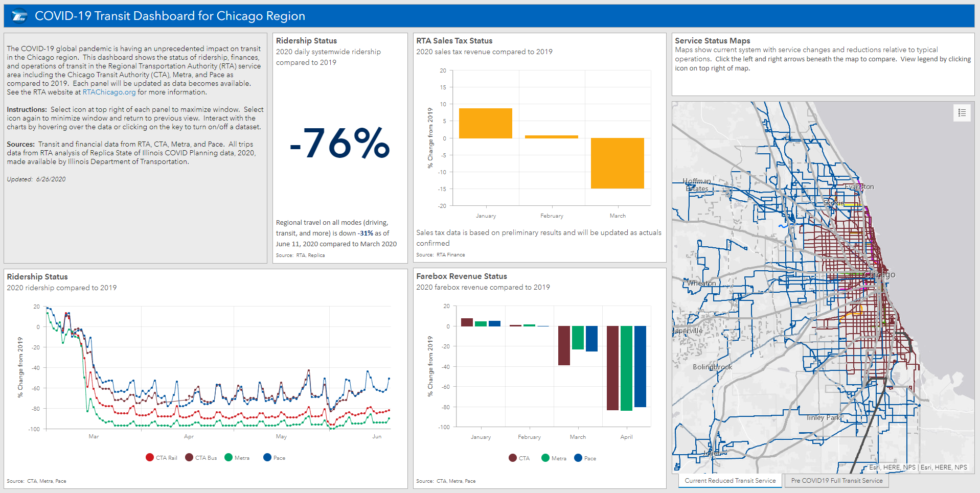The image size is (980, 493).
Task: Click Source: RTA Finance text
Action: 440,255
